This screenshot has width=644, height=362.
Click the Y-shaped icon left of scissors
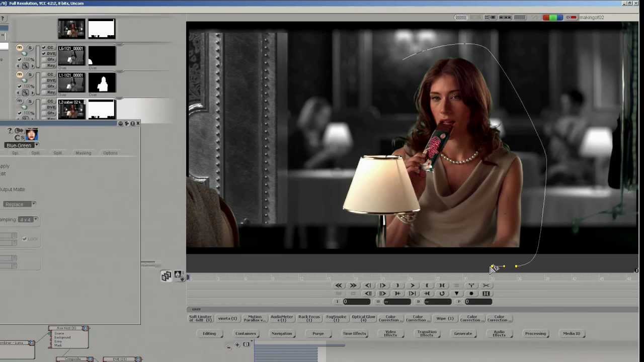(471, 286)
